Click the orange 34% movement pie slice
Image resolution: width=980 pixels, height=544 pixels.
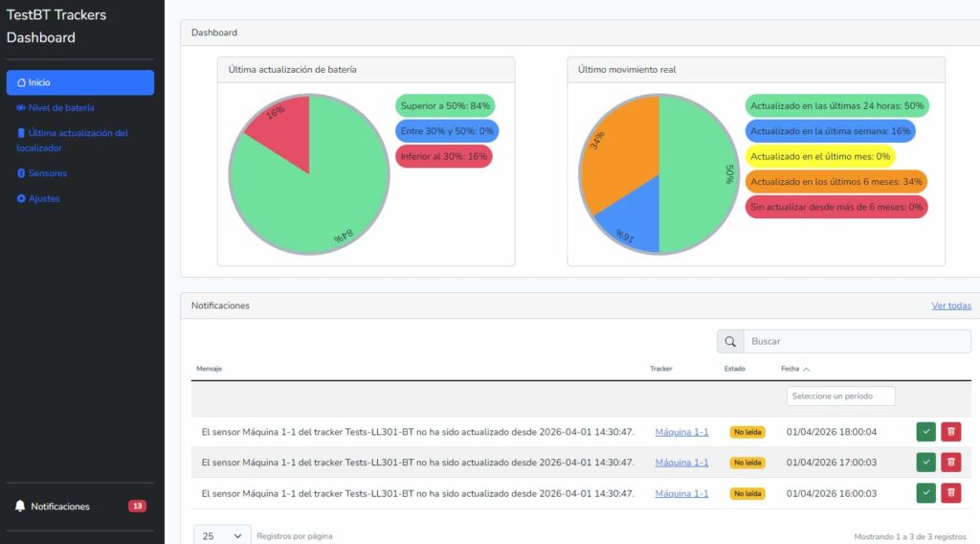pos(619,156)
